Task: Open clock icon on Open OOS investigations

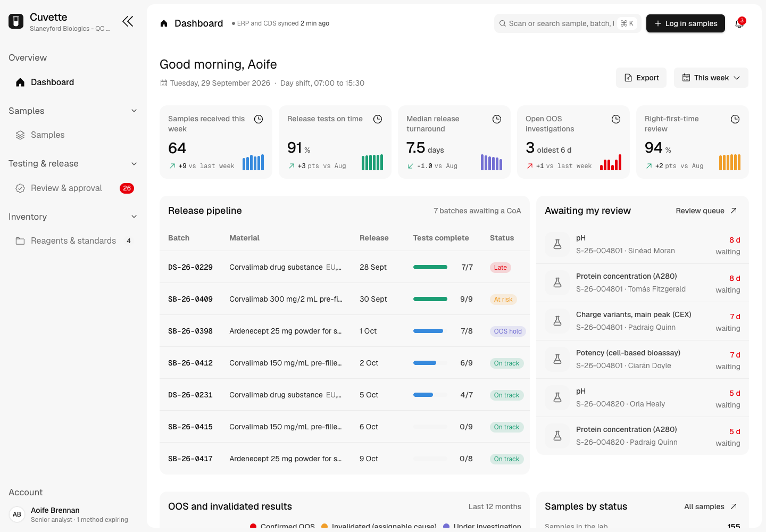Action: coord(616,119)
